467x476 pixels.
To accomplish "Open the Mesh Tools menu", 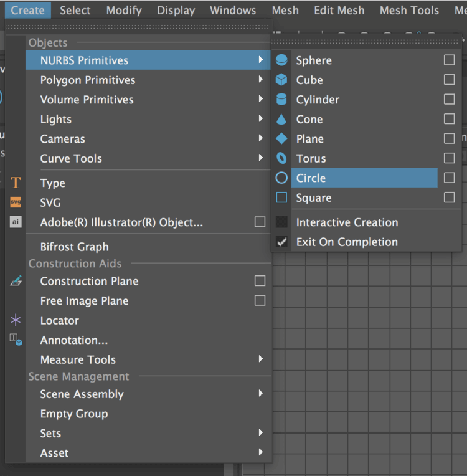I will coord(409,11).
